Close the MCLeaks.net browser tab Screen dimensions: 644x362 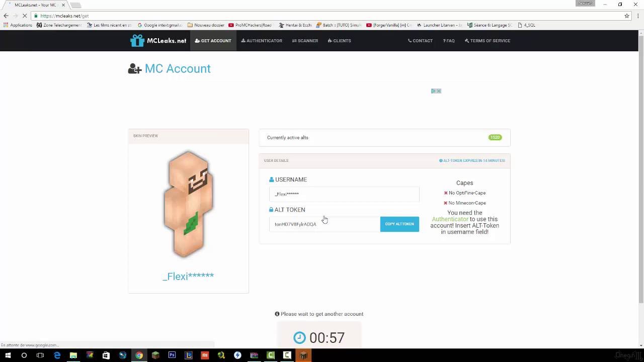point(63,5)
